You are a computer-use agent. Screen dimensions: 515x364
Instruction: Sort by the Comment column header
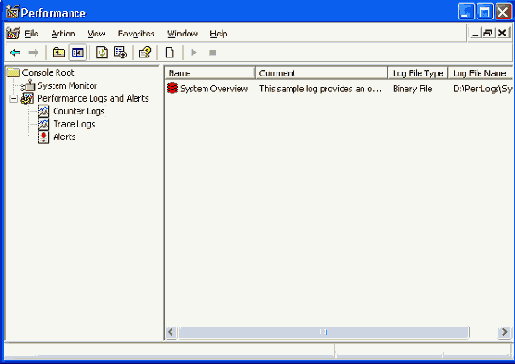[321, 73]
